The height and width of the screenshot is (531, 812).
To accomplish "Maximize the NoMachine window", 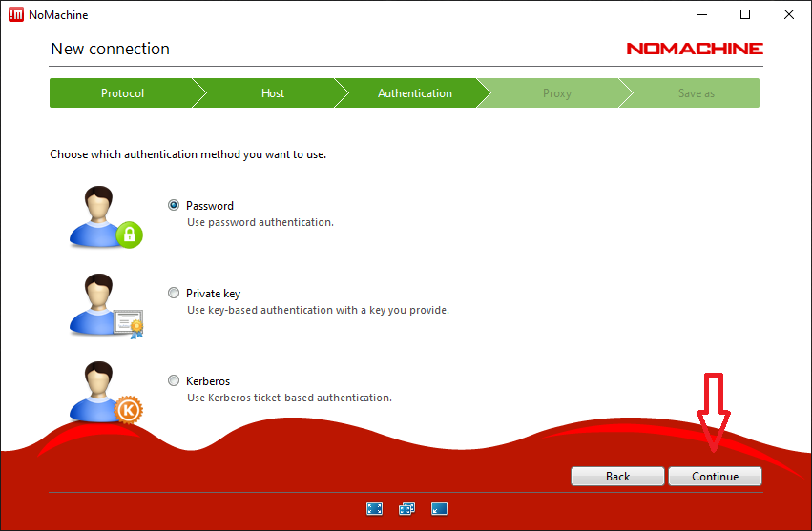I will point(744,14).
